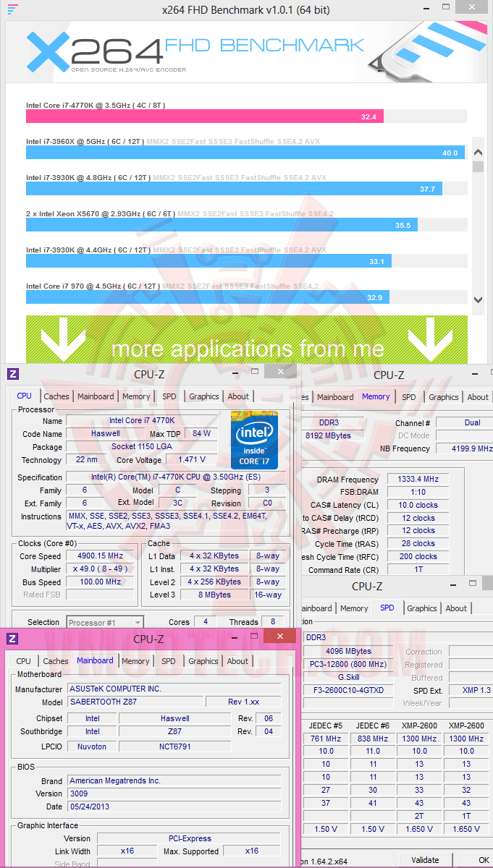Click the Intel Core i7-4770K pink result bar
This screenshot has height=868, width=493.
pyautogui.click(x=205, y=116)
